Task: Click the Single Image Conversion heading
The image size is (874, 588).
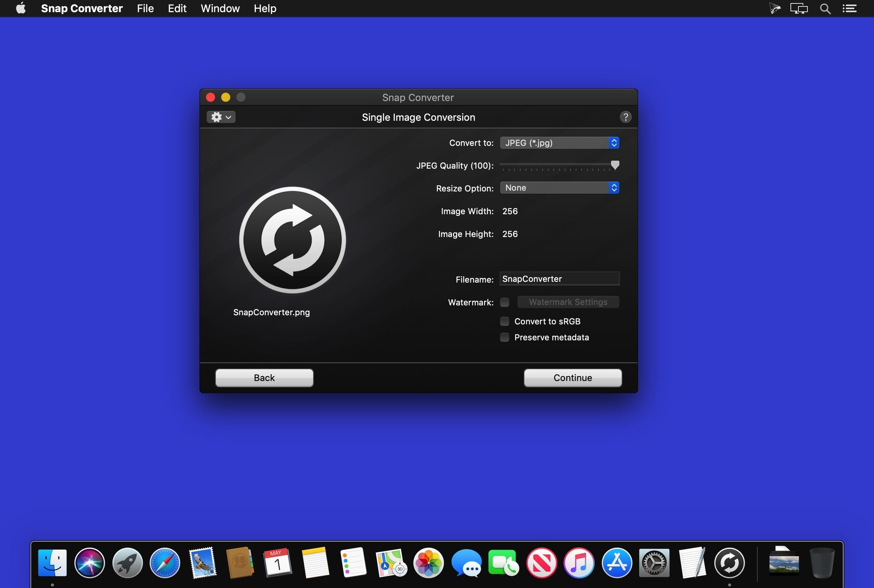Action: tap(418, 117)
